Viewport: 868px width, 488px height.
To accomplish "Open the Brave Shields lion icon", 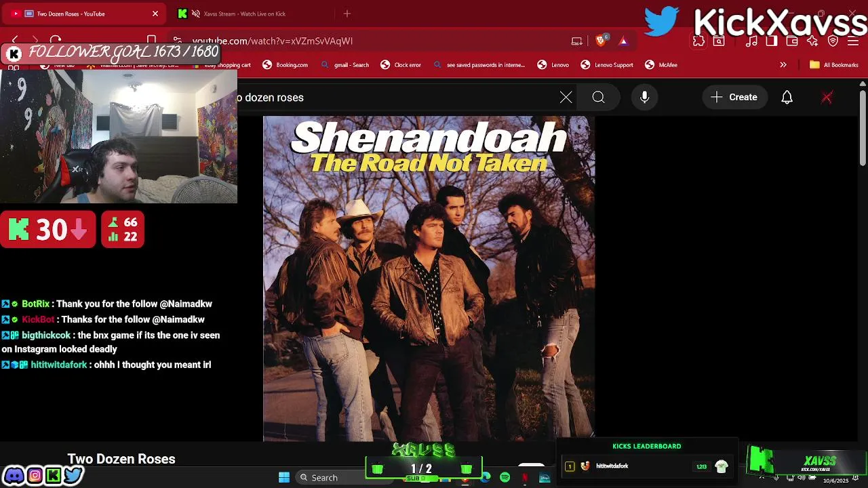I will [x=601, y=41].
